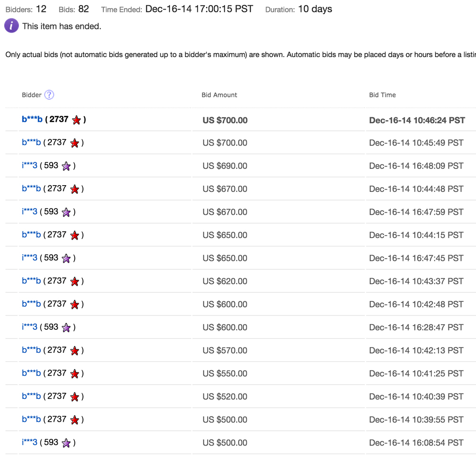Open bidder i***3 link in the 16:08:54 row
476x456 pixels.
point(30,442)
